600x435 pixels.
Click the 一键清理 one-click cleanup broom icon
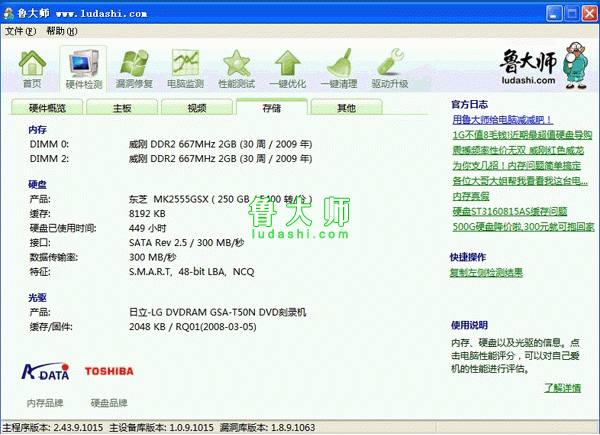pyautogui.click(x=338, y=68)
